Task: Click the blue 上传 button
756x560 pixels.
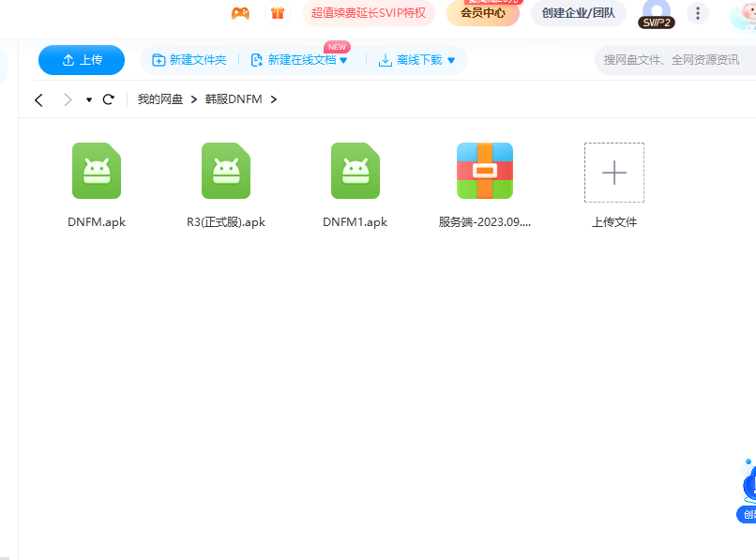Action: click(x=82, y=60)
